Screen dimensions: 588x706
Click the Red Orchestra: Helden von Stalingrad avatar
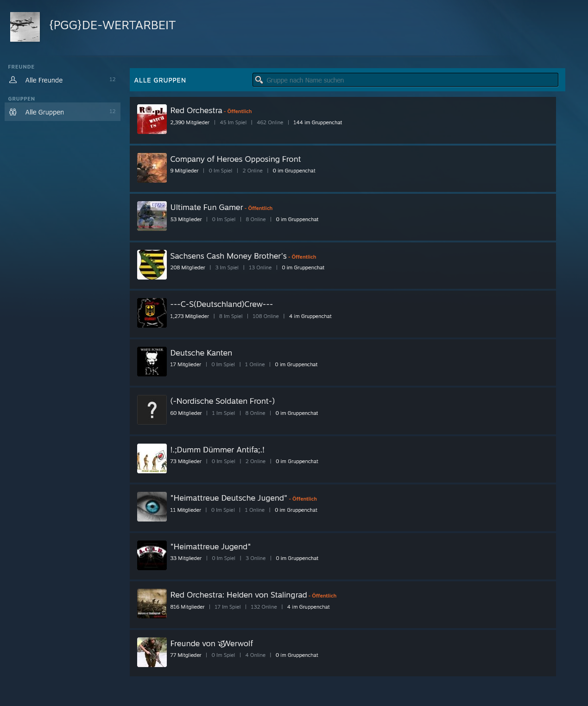pos(152,604)
